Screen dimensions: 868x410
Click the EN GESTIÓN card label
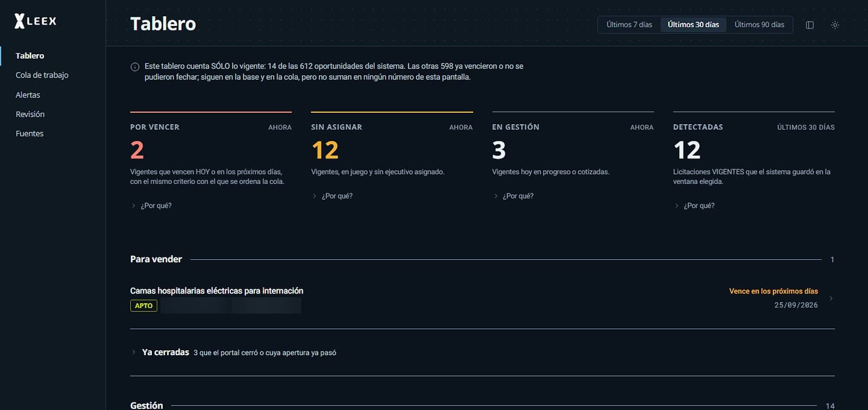tap(515, 127)
